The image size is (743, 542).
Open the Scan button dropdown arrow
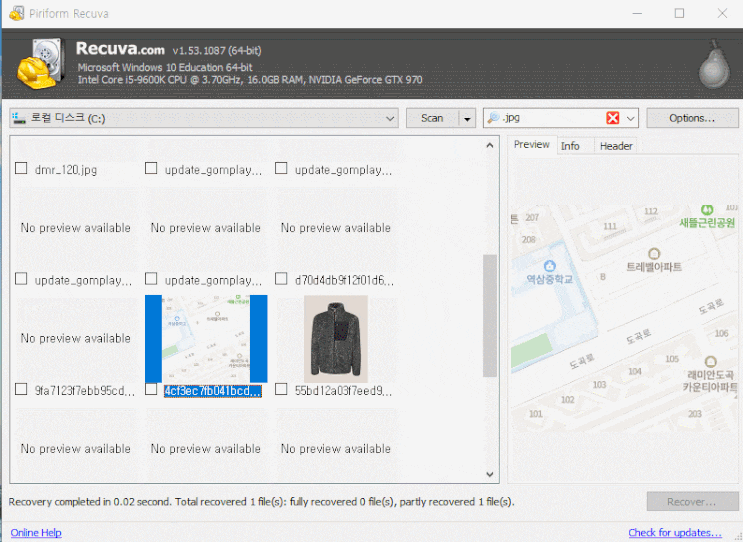tap(467, 118)
